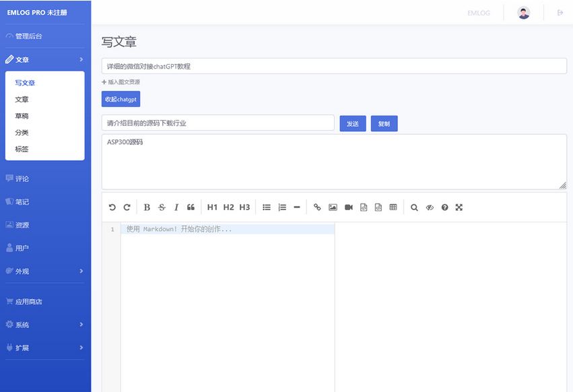Viewport: 573px width, 392px height.
Task: Collapse the 文章 sidebar section
Action: [x=44, y=59]
